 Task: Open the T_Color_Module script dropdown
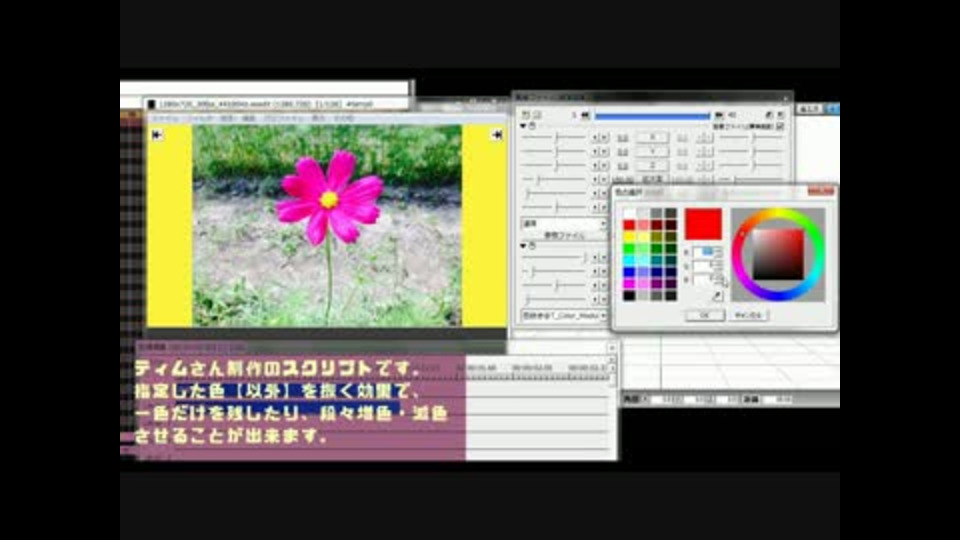pyautogui.click(x=564, y=315)
